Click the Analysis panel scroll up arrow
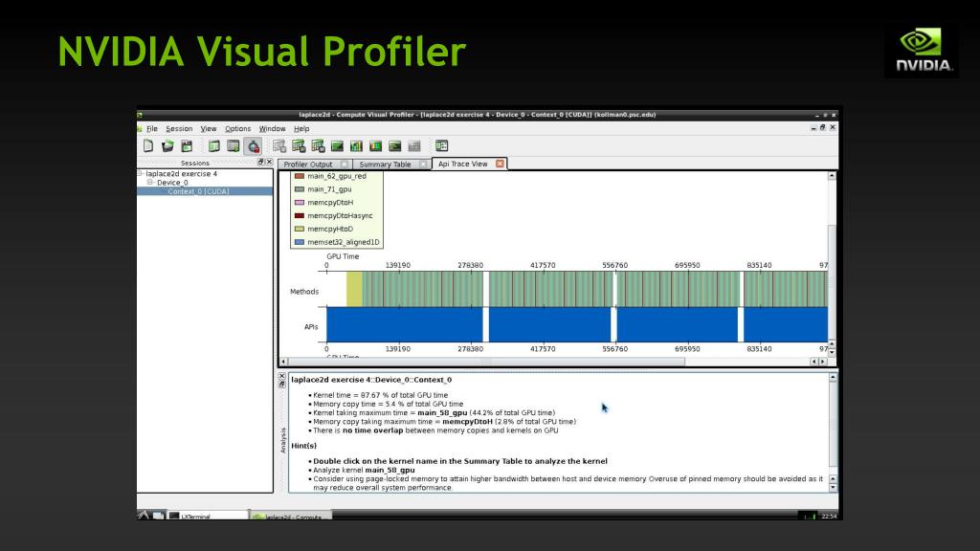This screenshot has width=980, height=551. tap(833, 378)
